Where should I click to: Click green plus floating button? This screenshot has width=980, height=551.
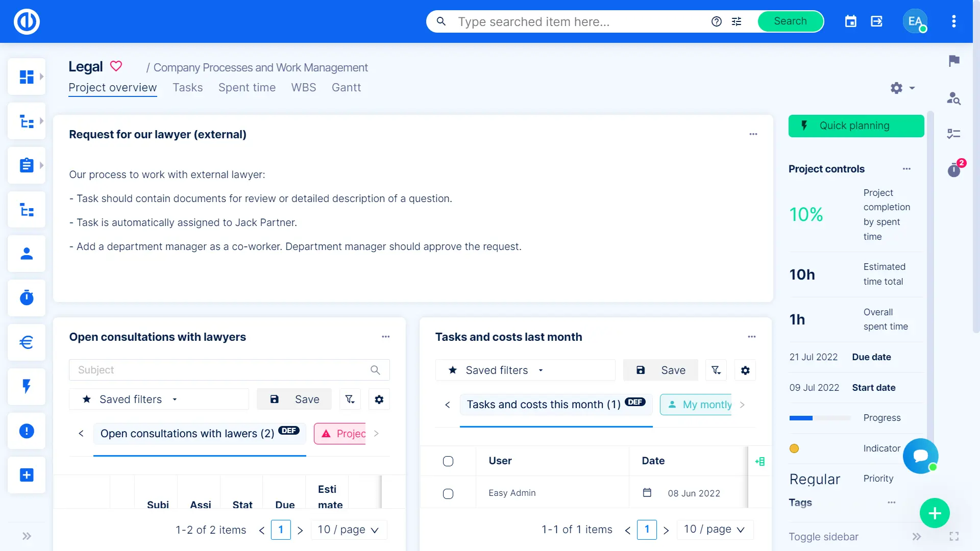point(935,513)
